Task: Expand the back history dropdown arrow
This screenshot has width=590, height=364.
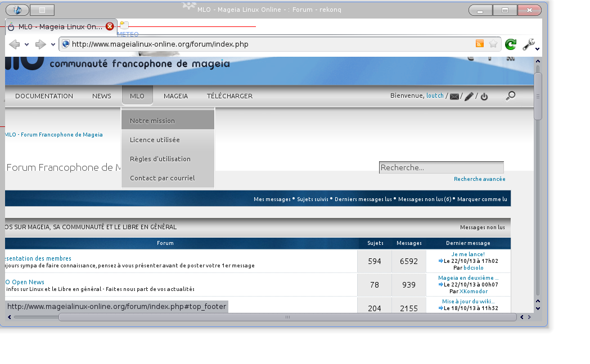Action: point(26,45)
